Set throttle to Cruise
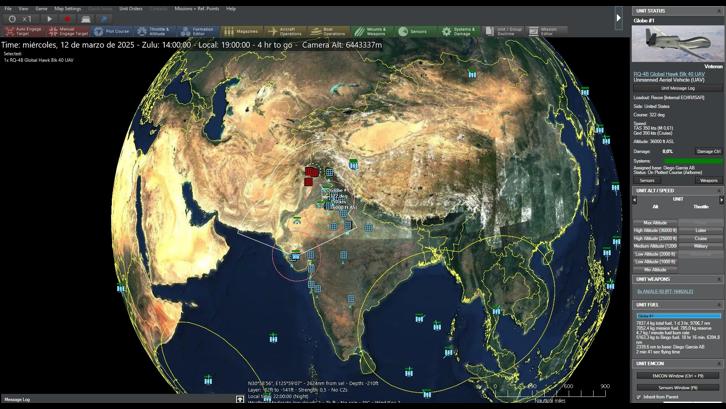Image resolution: width=726 pixels, height=409 pixels. click(x=701, y=238)
